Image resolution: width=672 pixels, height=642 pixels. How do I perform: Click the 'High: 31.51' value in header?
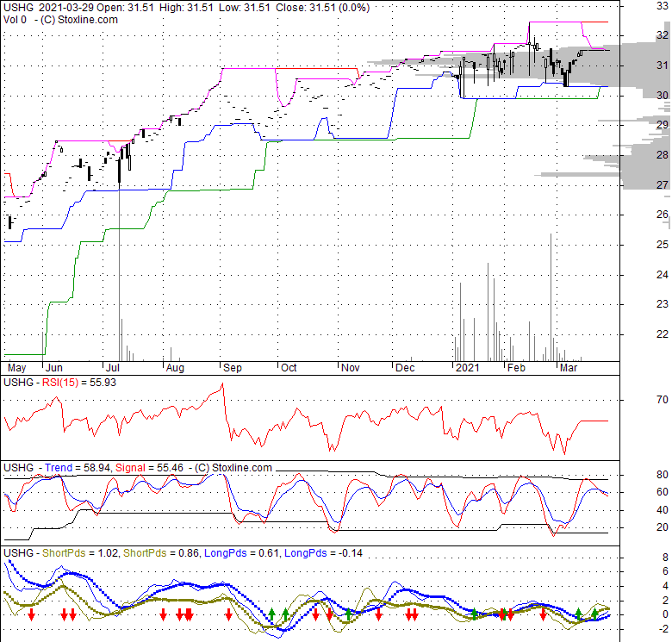[186, 8]
